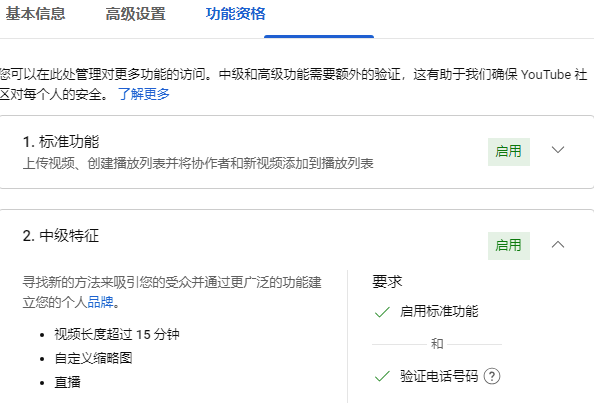Open the 高级设置 tab
The height and width of the screenshot is (408, 594).
pyautogui.click(x=135, y=14)
